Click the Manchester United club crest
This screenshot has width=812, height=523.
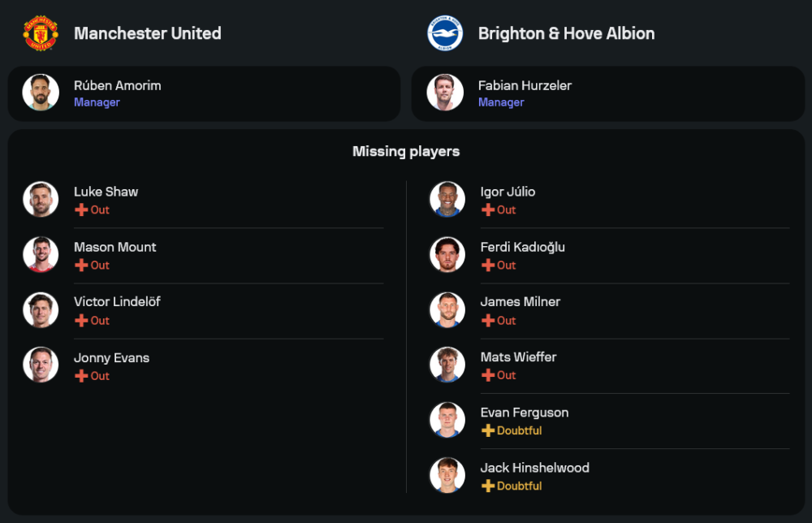40,33
